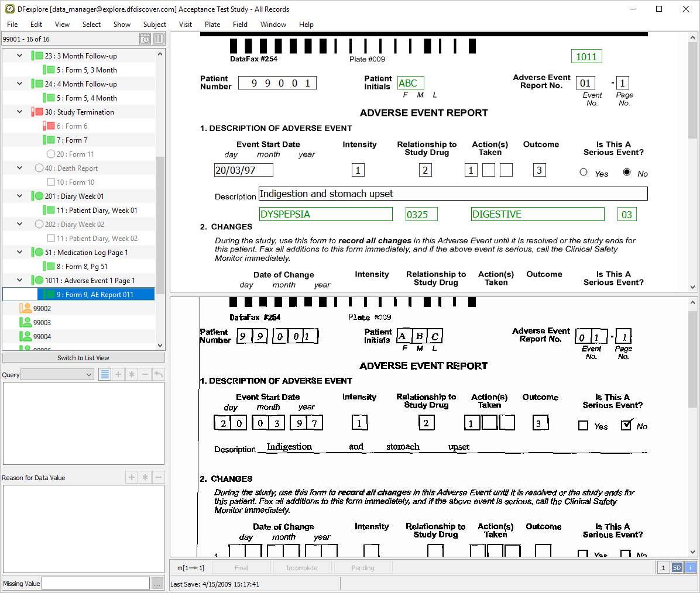Screen dimensions: 700x593
Task: Click add Reason for Data Value icon
Action: (x=132, y=477)
